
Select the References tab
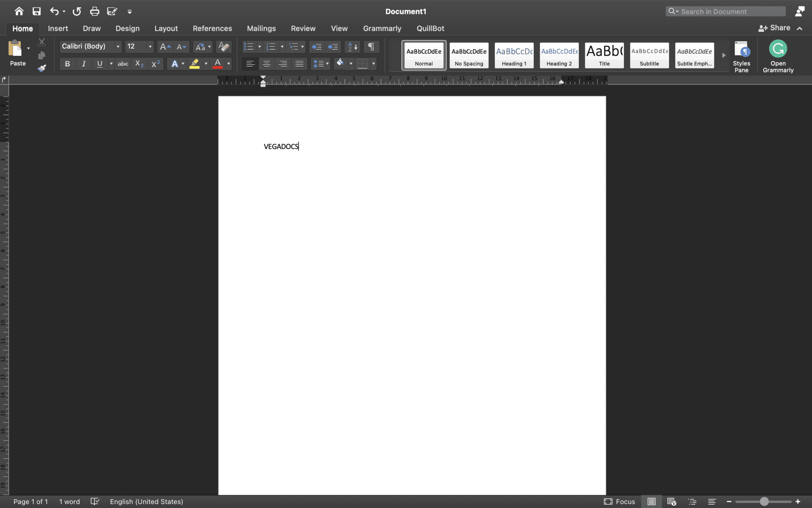point(212,27)
